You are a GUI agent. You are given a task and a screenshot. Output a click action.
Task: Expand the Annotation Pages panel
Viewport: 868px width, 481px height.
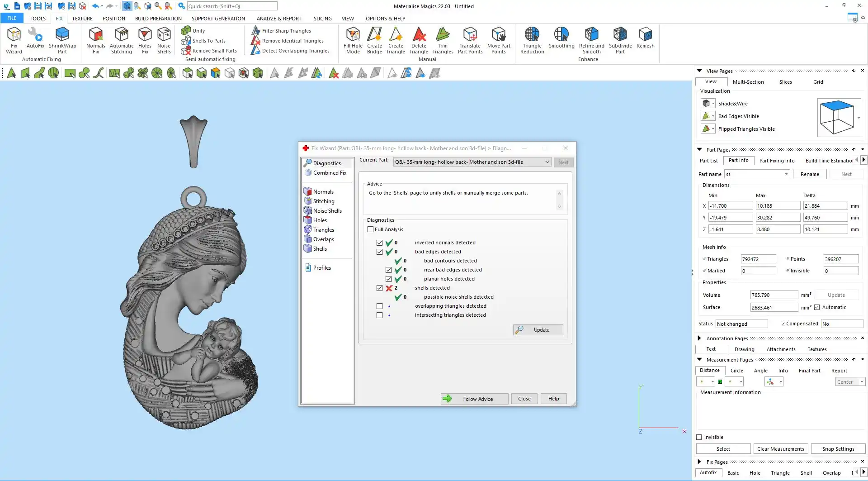[699, 338]
